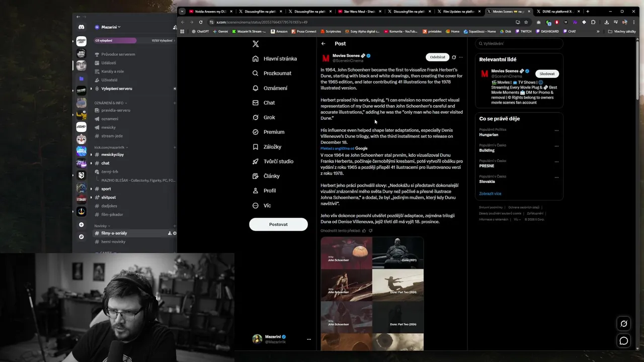The width and height of the screenshot is (644, 362).
Task: Rate the translation with thumbs down
Action: pyautogui.click(x=371, y=231)
